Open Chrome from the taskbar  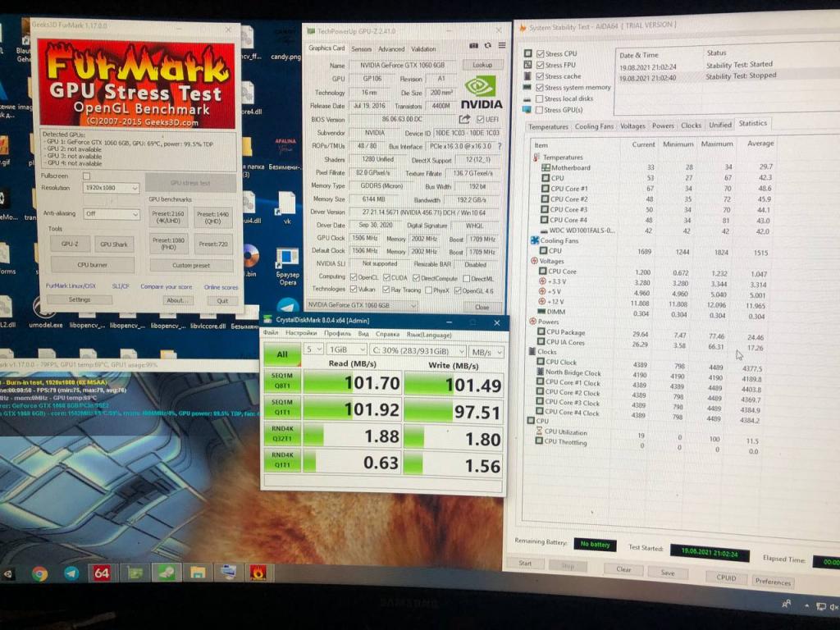pos(39,573)
